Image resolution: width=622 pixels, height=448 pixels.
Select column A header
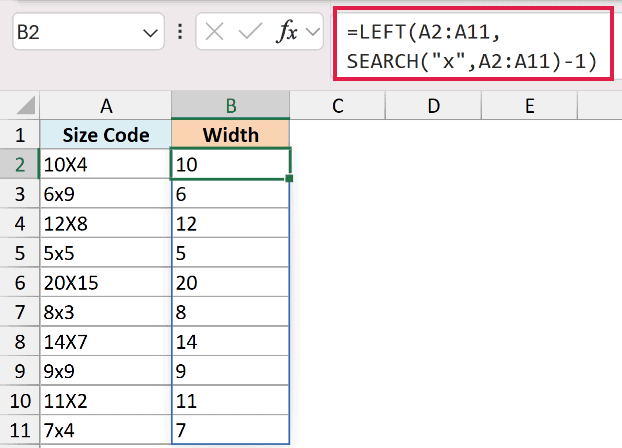tap(106, 106)
